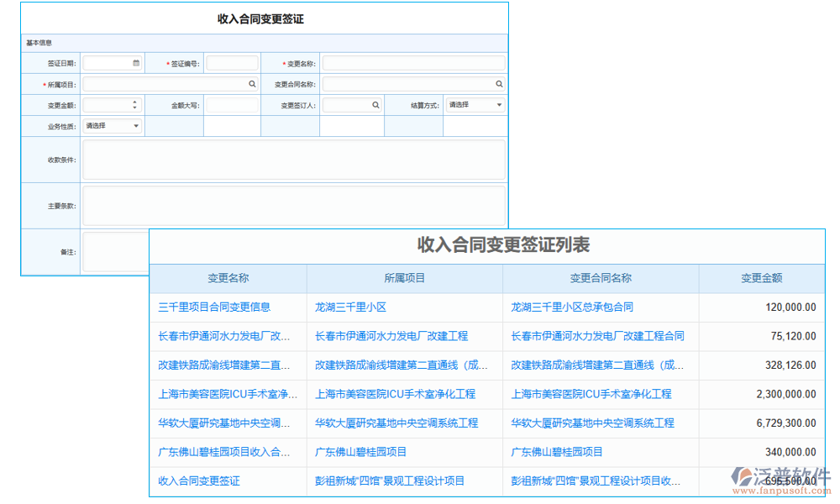Click the 签证编号 input field

click(232, 62)
